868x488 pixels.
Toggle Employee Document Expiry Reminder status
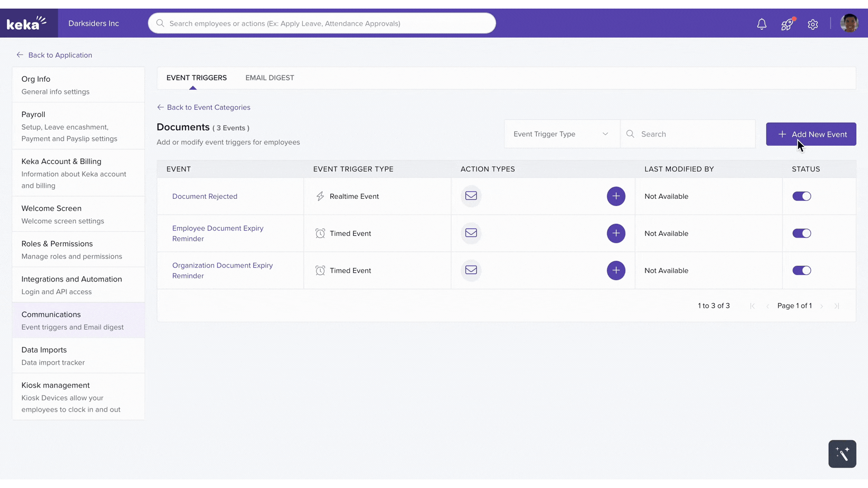click(802, 233)
